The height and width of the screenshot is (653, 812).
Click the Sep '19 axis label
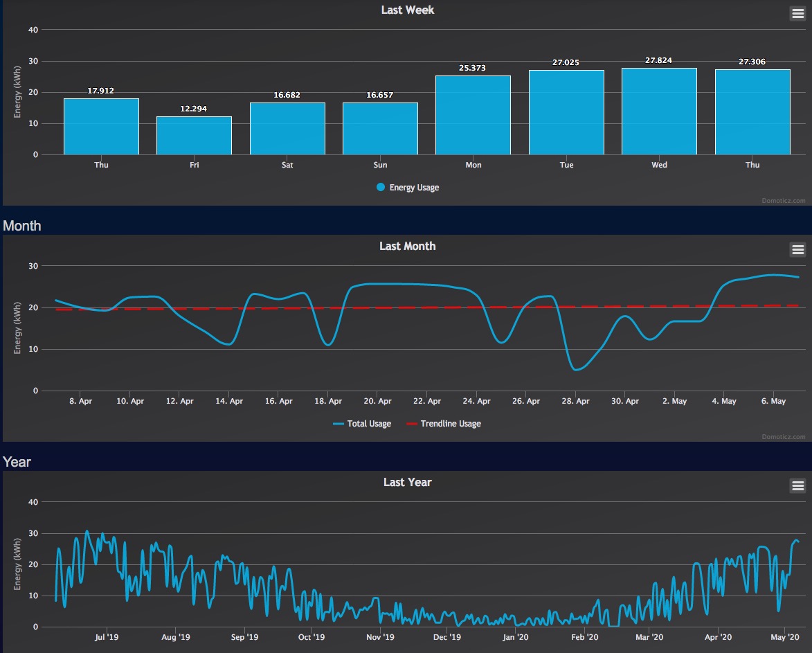(x=244, y=637)
